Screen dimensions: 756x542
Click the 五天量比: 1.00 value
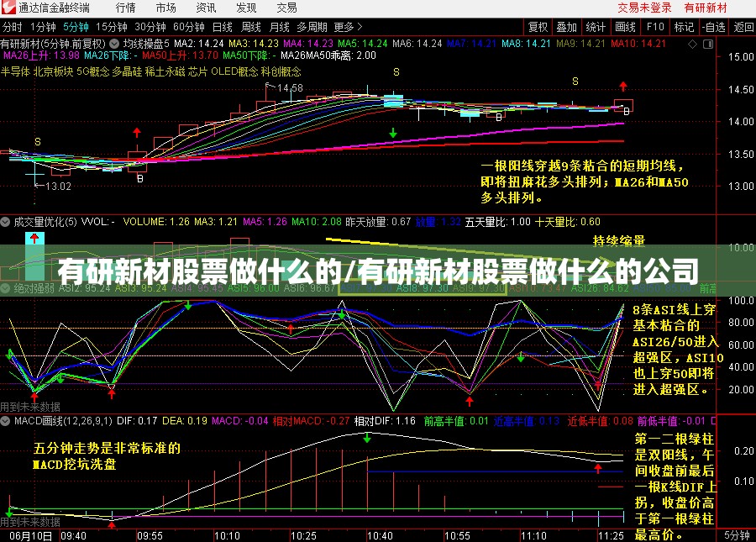497,222
